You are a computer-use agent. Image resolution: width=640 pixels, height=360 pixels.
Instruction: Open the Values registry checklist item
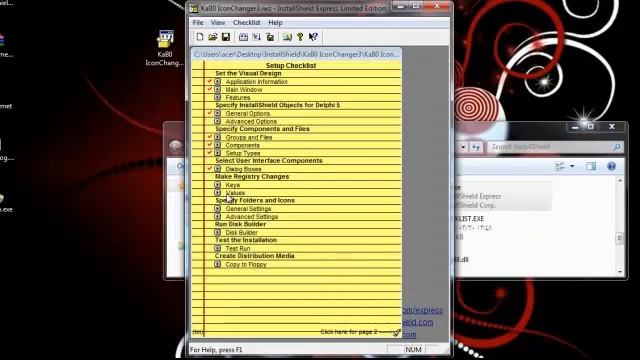coord(236,193)
